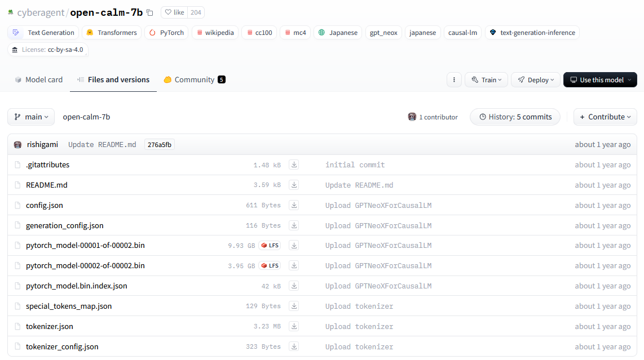Click the file icon beside config.json
Screen dimensions: 644x360
[17, 205]
